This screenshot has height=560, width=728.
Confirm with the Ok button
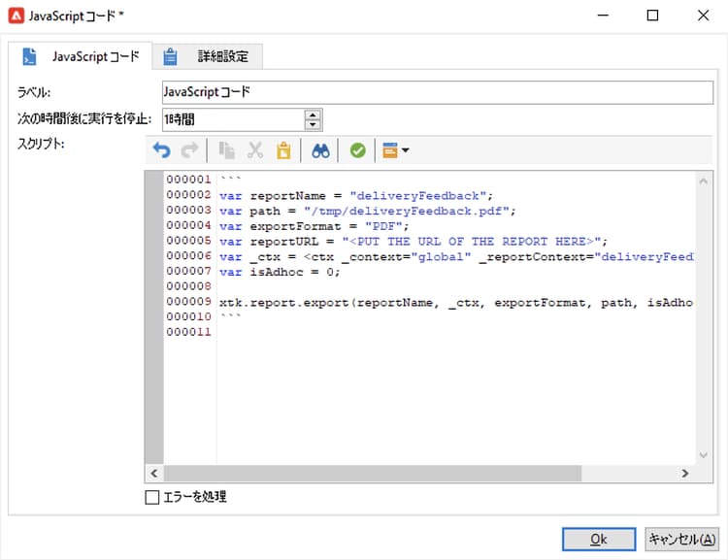(x=599, y=539)
